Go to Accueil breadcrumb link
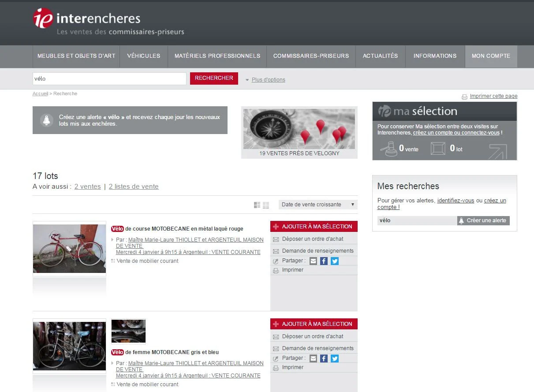Viewport: 534px width, 392px height. pyautogui.click(x=40, y=93)
